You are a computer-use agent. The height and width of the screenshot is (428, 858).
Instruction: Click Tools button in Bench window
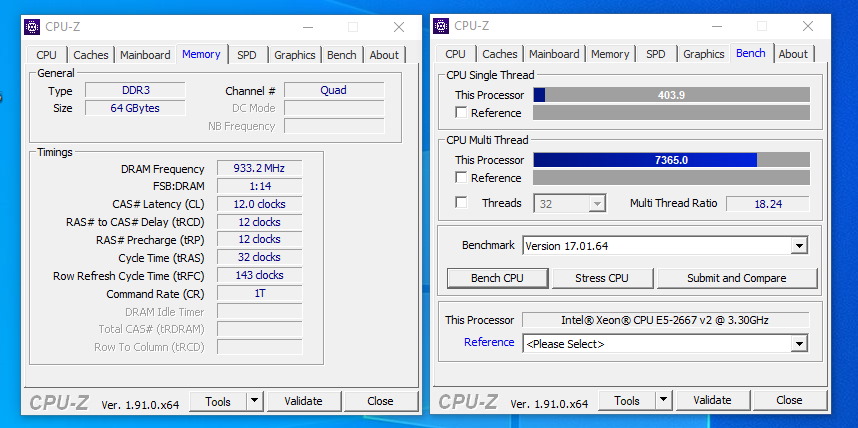(627, 401)
